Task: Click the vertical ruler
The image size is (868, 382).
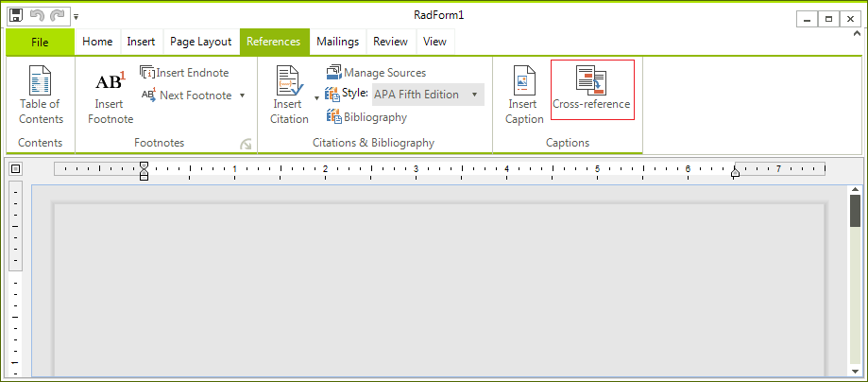Action: 15,279
